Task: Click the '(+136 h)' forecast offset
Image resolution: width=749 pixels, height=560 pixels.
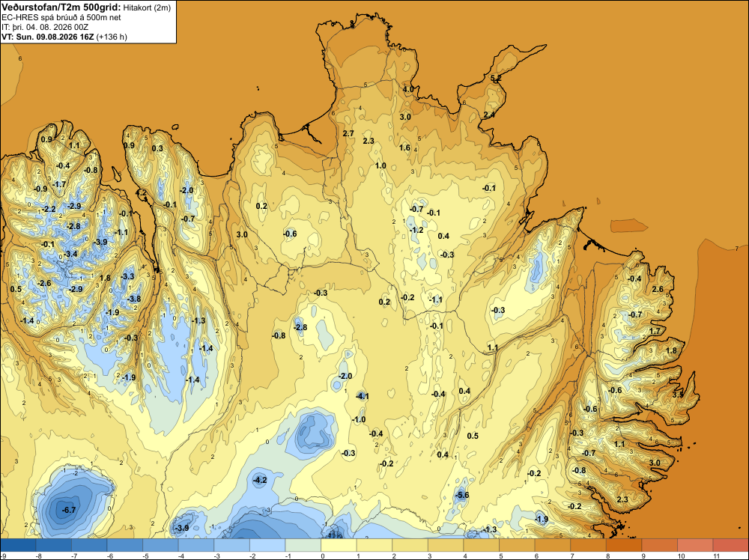Action: 112,37
